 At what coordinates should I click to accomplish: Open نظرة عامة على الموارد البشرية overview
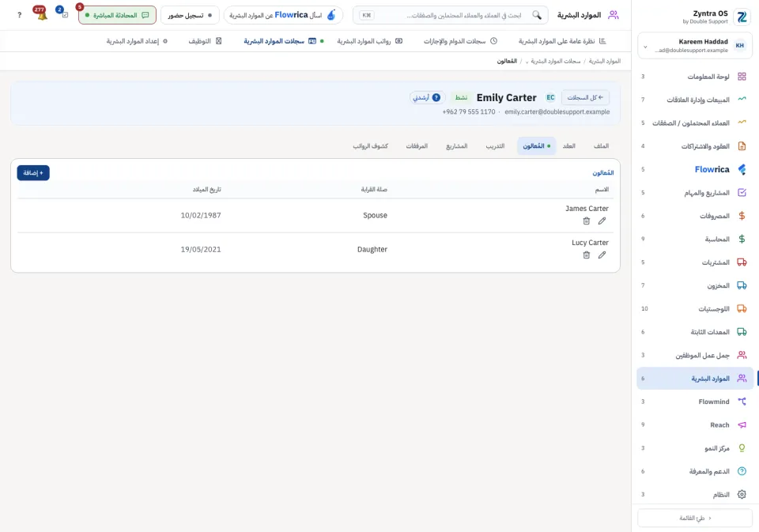click(562, 41)
